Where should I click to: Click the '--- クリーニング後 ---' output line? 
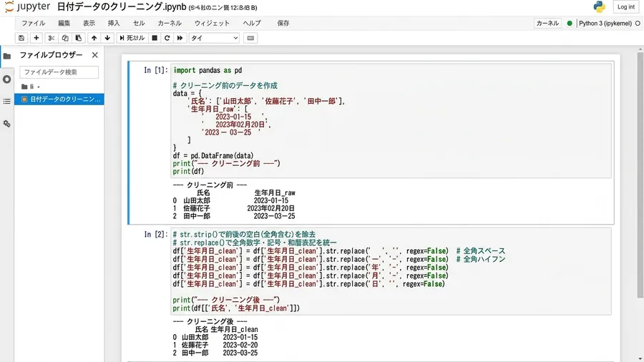(x=210, y=321)
